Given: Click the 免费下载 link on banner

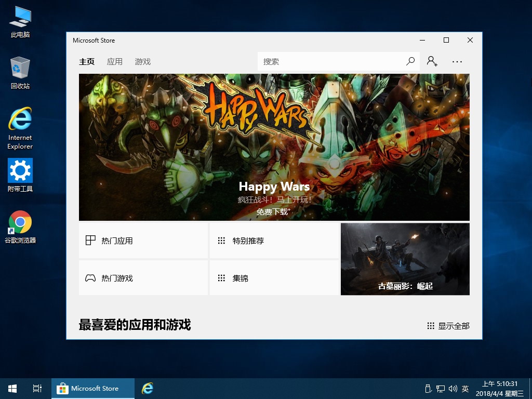Looking at the screenshot, I should [x=273, y=212].
